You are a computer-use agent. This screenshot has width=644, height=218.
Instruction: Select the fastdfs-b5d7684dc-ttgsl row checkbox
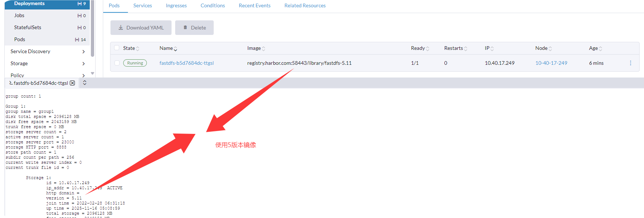coord(117,63)
